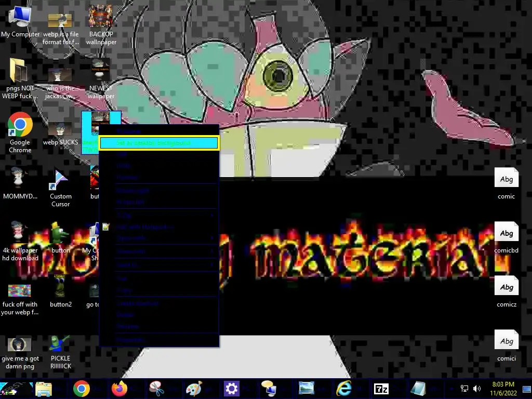The image size is (532, 399).
Task: Open Settings gear in the taskbar
Action: pos(231,389)
